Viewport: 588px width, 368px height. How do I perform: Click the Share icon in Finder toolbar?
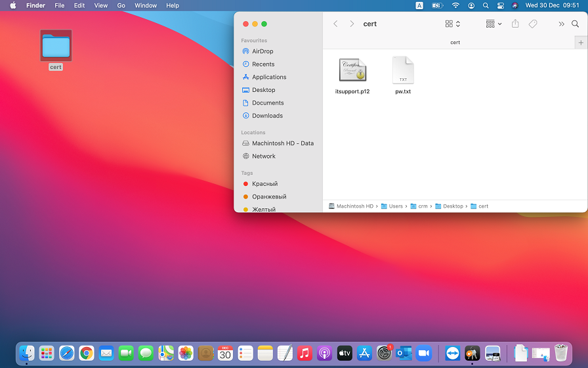tap(515, 24)
